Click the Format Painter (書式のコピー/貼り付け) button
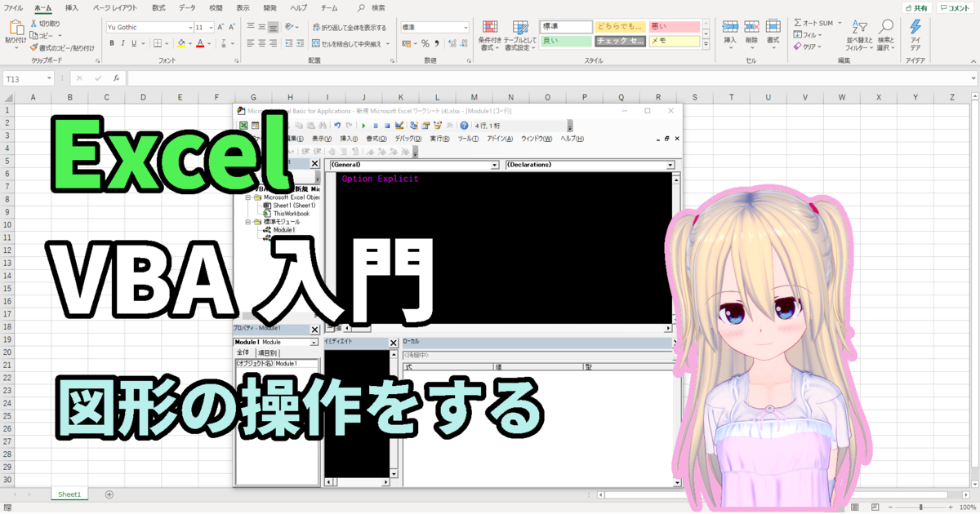 tap(62, 47)
